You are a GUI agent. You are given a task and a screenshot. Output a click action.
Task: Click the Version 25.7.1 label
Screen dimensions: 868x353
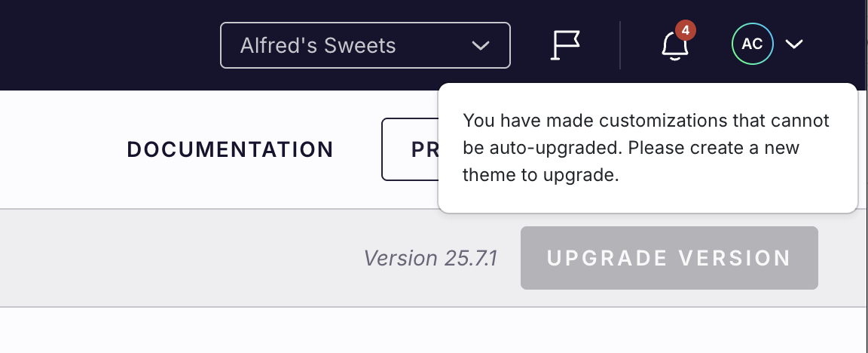[x=430, y=258]
